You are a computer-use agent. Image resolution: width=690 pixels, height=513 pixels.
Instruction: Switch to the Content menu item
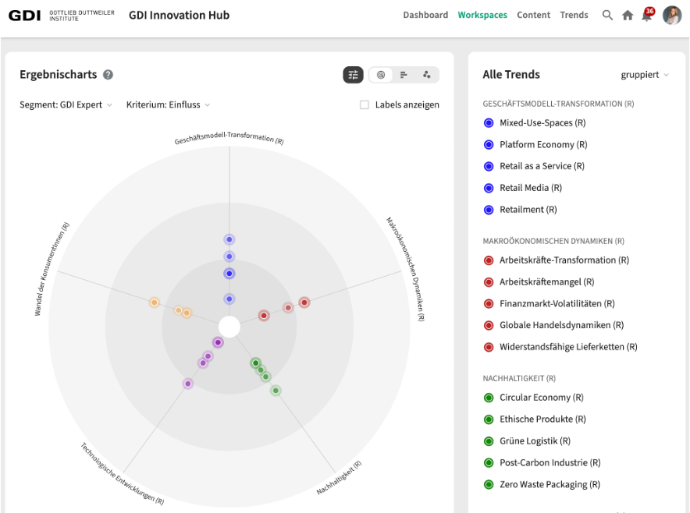click(x=533, y=15)
